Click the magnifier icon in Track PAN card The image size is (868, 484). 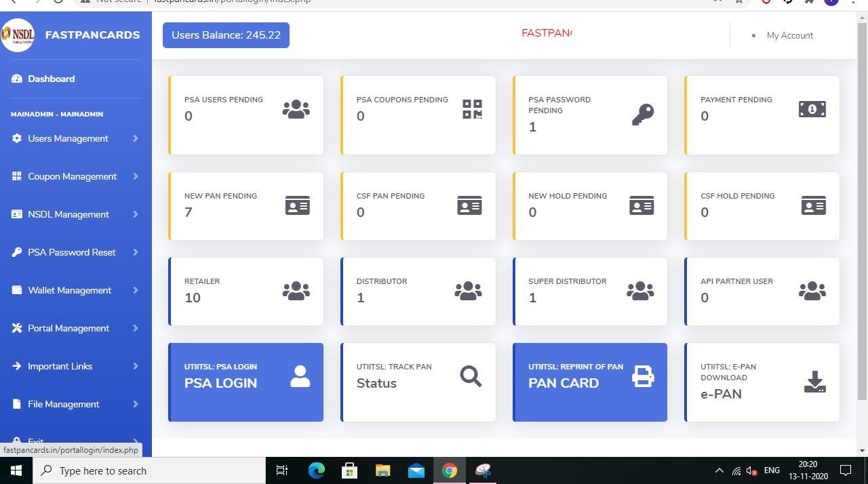coord(471,376)
